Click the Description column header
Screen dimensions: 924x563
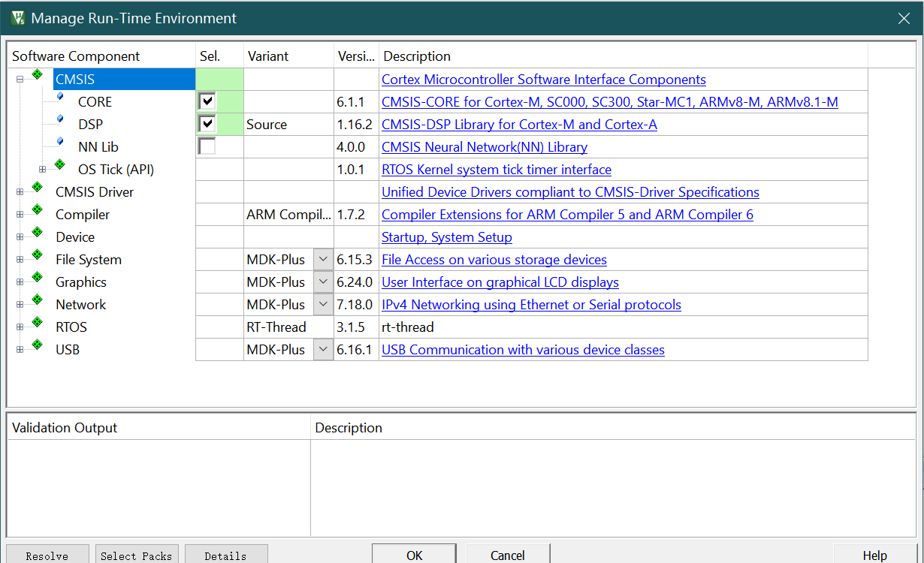coord(624,56)
